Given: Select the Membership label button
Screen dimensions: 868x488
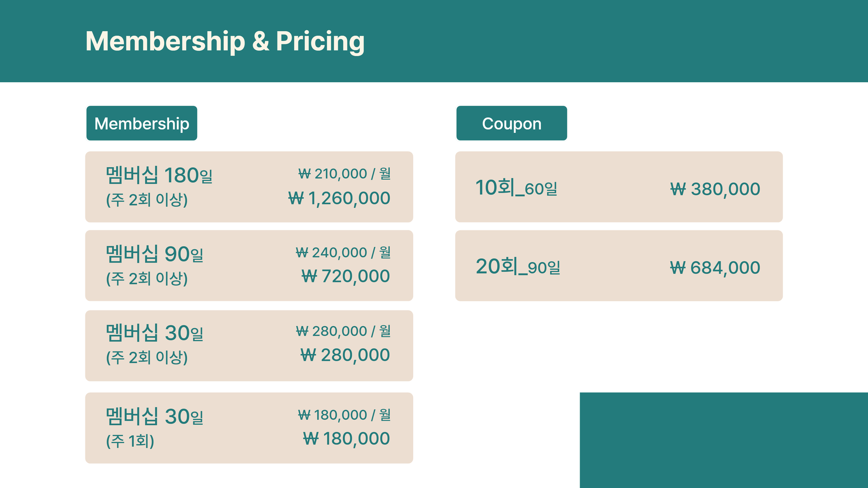Looking at the screenshot, I should (x=142, y=123).
